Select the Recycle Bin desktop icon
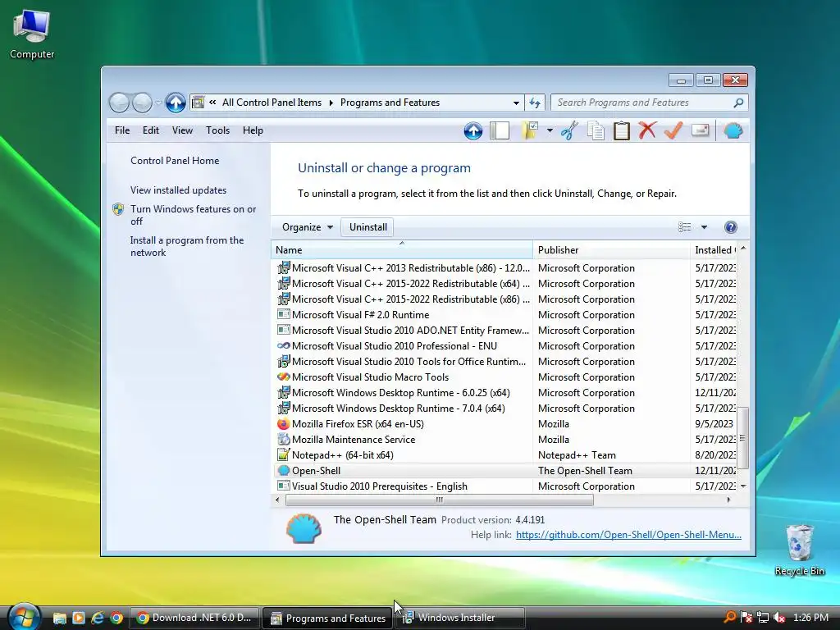840x630 pixels. coord(799,550)
